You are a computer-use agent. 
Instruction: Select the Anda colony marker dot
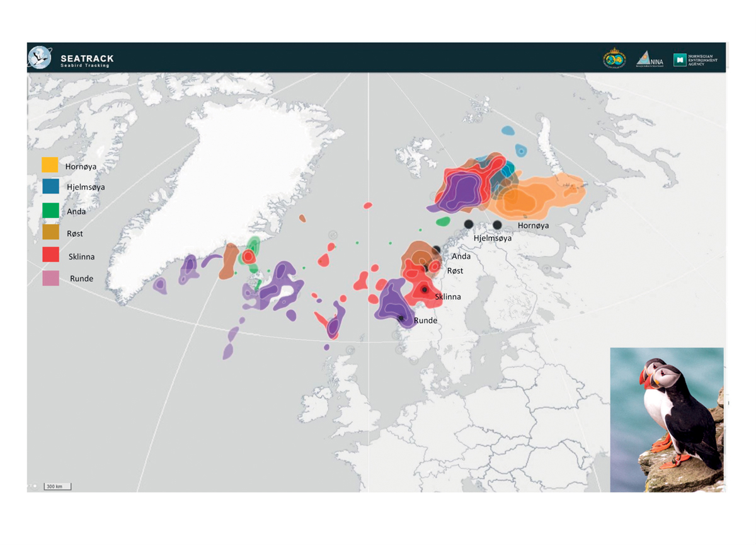pos(436,250)
